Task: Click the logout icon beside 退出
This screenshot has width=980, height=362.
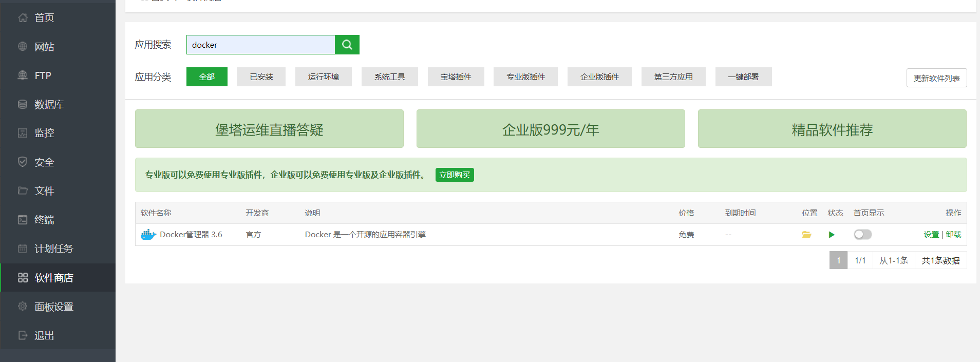Action: (23, 335)
